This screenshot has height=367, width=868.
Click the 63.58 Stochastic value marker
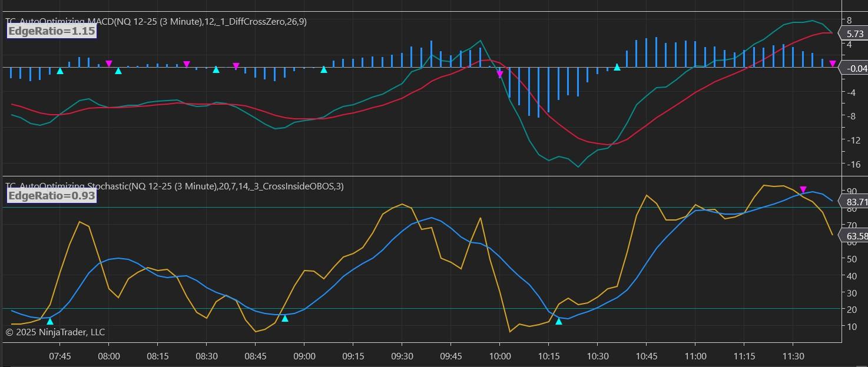click(x=856, y=236)
